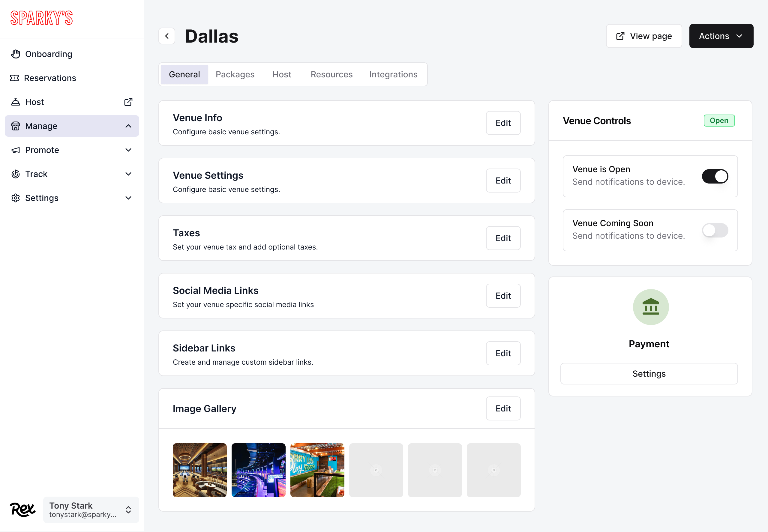Click the Promote megaphone icon
This screenshot has height=532, width=768.
coord(15,150)
